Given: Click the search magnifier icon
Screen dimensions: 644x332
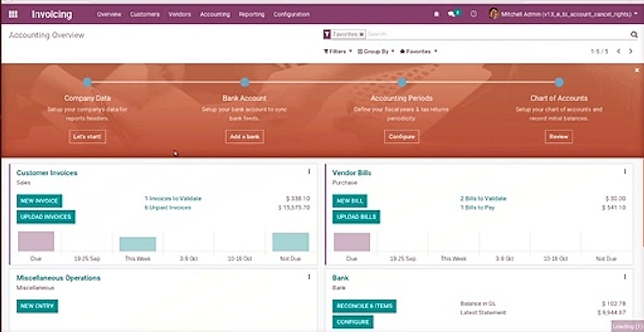Looking at the screenshot, I should [x=634, y=35].
